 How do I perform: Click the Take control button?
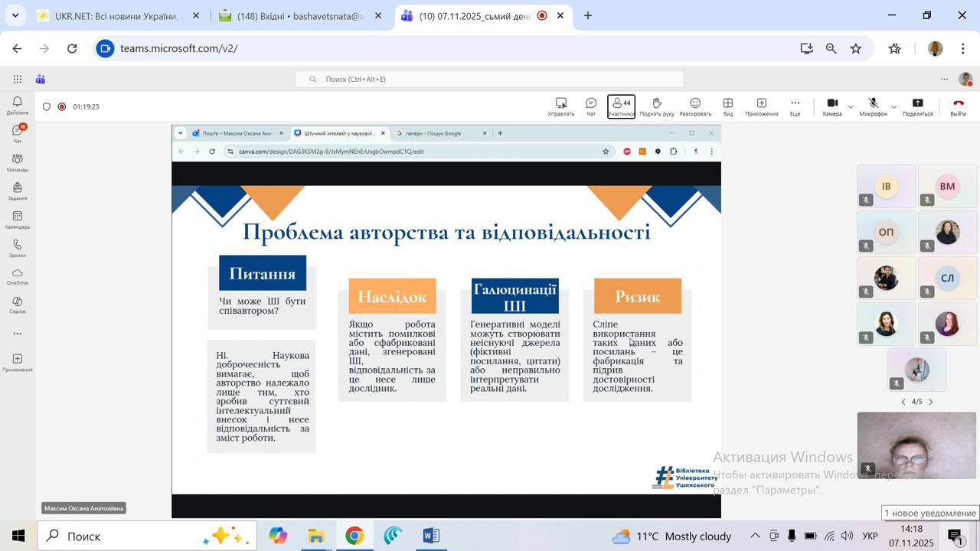tap(560, 106)
